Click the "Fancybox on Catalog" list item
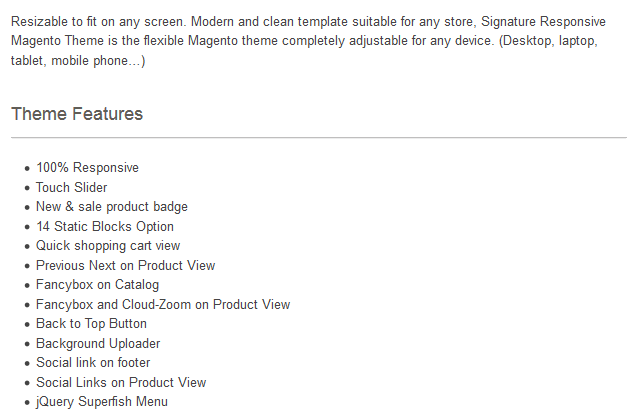 click(97, 285)
